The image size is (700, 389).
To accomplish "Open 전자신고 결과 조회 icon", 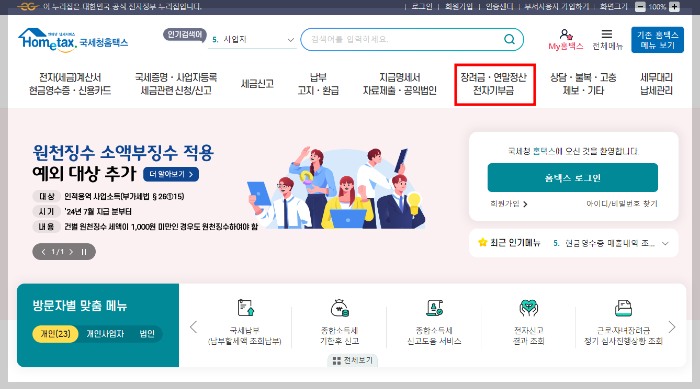I will tap(529, 308).
